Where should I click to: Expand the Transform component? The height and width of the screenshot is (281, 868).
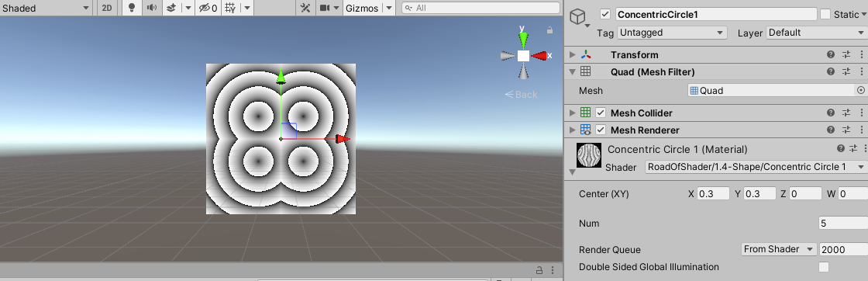click(x=573, y=54)
